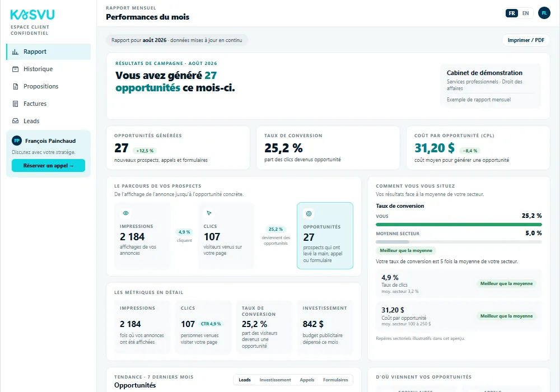Click the cursor icon on Clics card
560x392 pixels.
pyautogui.click(x=209, y=213)
